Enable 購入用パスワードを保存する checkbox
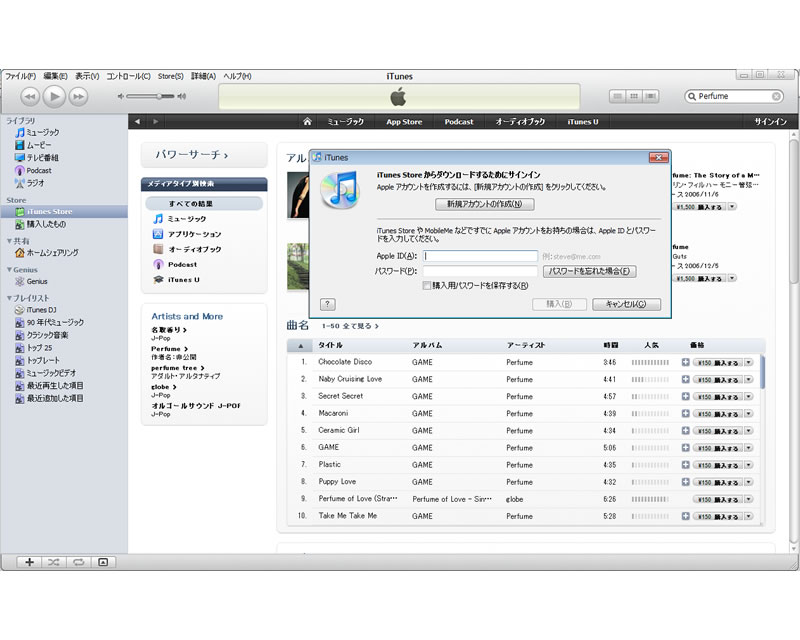 pyautogui.click(x=425, y=286)
